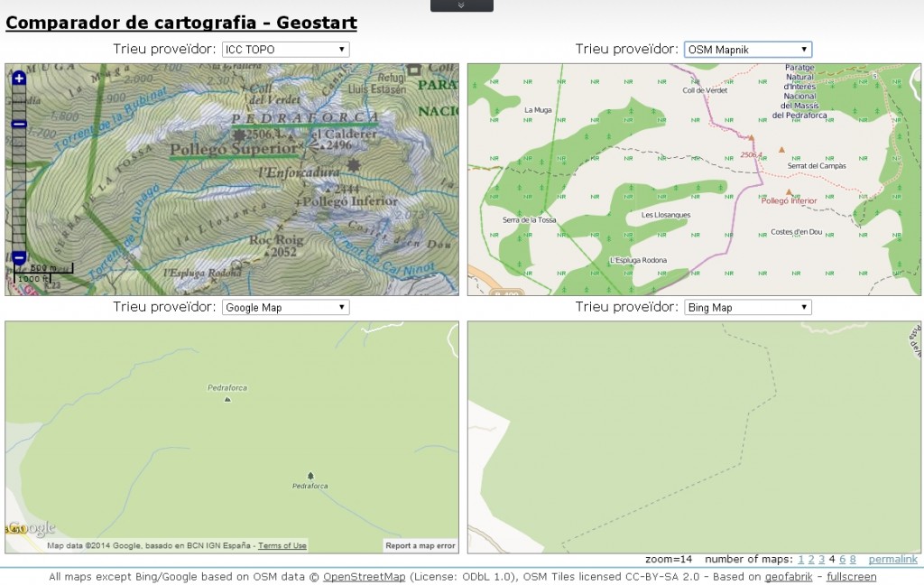
Task: Click the zoom slider handle on ICC map
Action: pyautogui.click(x=19, y=124)
